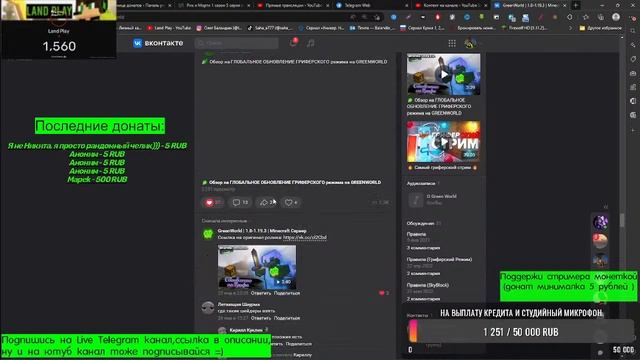This screenshot has width=640, height=360.
Task: Open the vk.cc link in GreenWorld's comment
Action: (304, 237)
